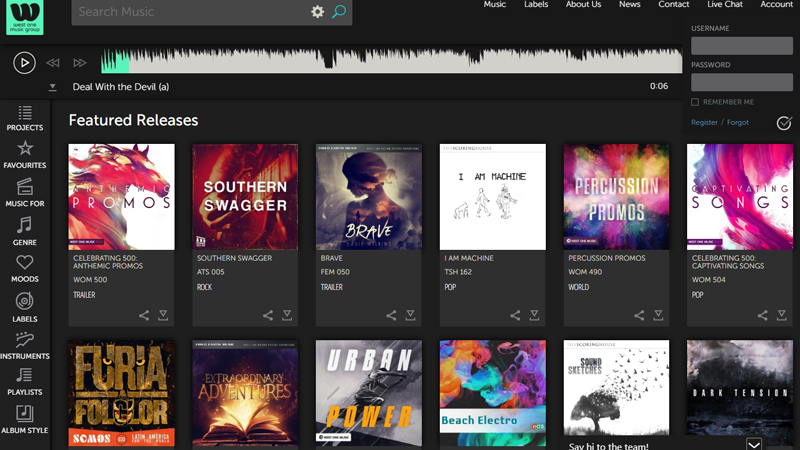Open Brave album cover
This screenshot has width=800, height=450.
(x=369, y=197)
